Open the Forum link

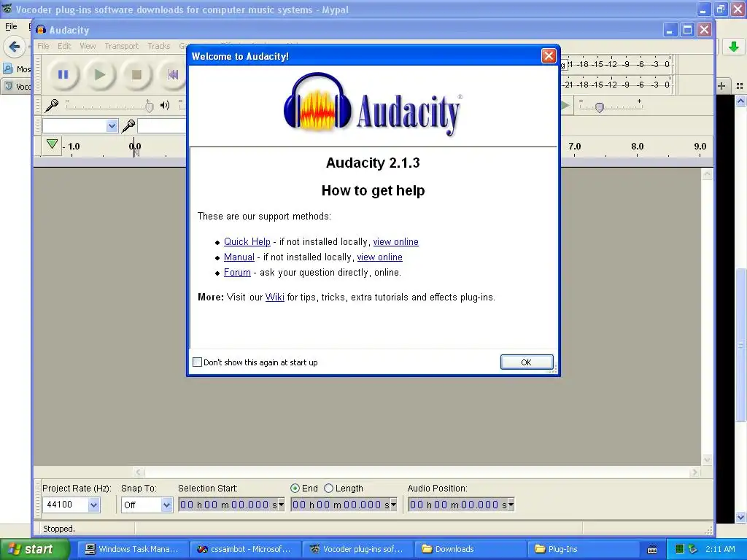237,272
